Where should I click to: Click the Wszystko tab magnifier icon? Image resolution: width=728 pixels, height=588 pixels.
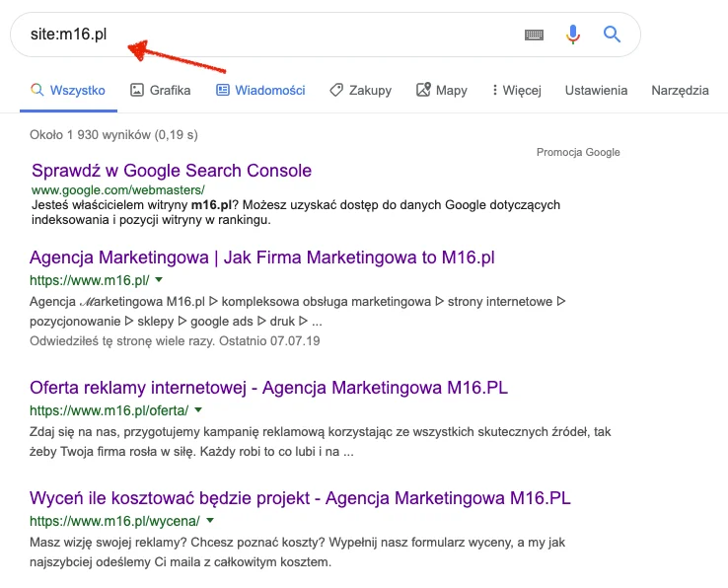(x=37, y=90)
